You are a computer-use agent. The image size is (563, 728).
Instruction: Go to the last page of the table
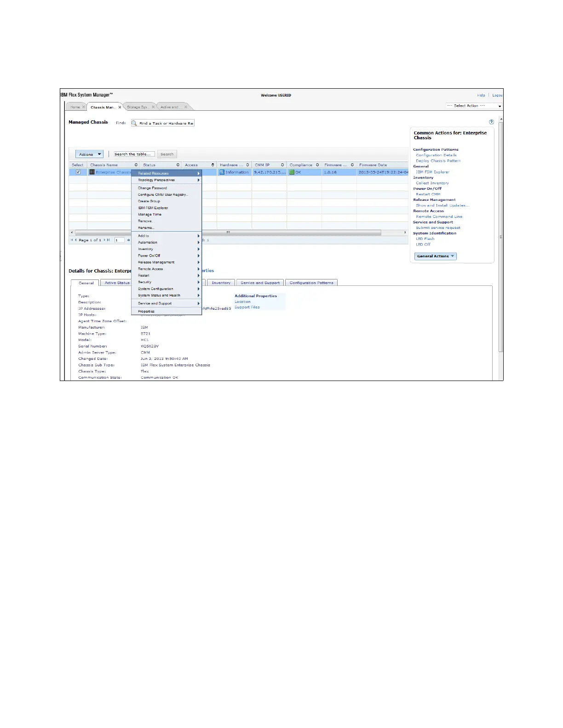coord(109,240)
